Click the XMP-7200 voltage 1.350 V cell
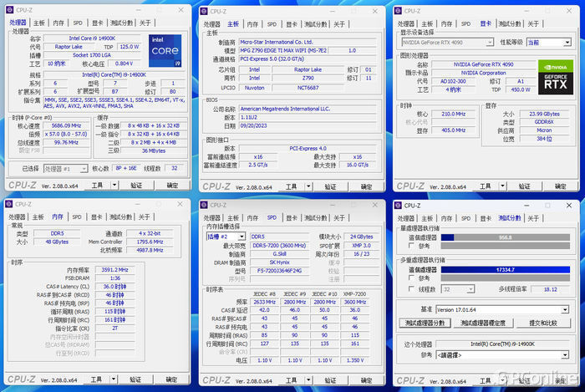This screenshot has width=585, height=392. point(355,360)
